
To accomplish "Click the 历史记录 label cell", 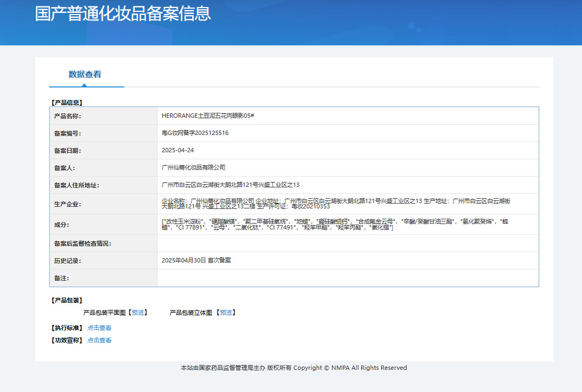I will 104,261.
